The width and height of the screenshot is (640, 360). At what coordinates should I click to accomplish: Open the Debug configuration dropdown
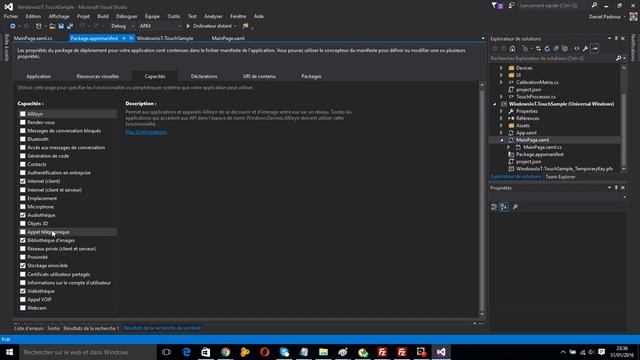(x=122, y=26)
